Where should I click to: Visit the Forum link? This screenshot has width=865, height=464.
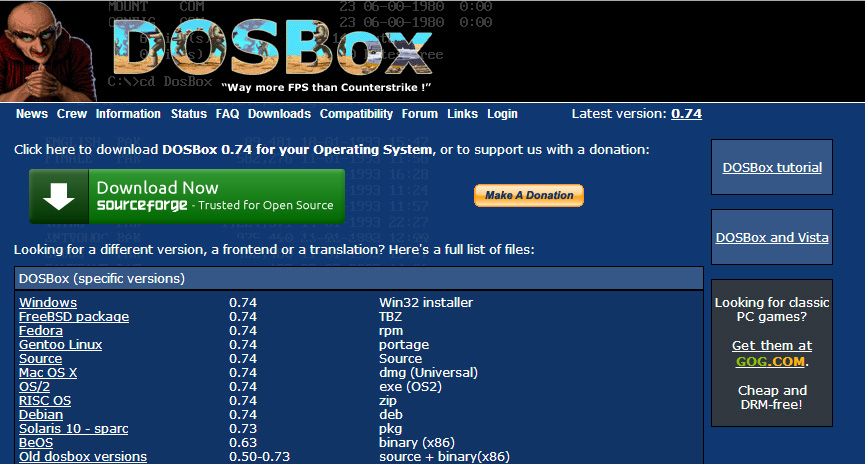click(x=420, y=114)
